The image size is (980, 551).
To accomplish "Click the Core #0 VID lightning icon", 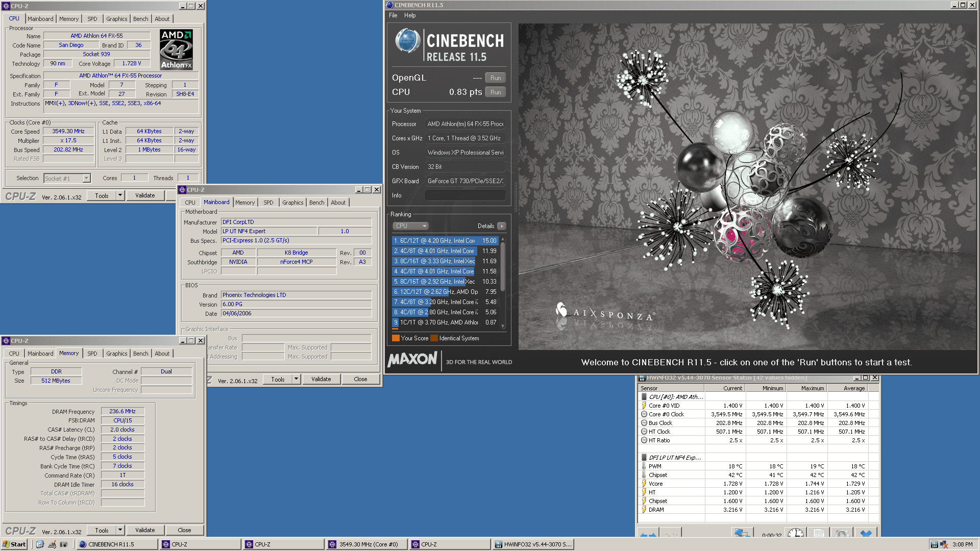I will (x=644, y=406).
